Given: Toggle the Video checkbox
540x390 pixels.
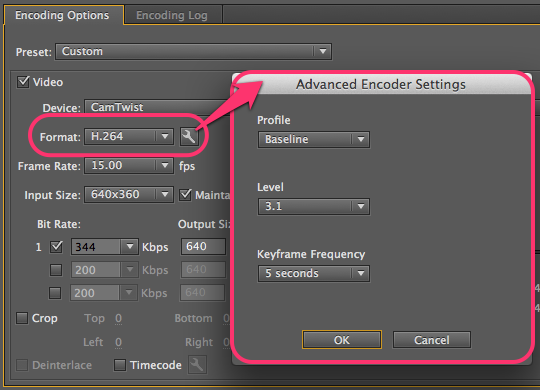Looking at the screenshot, I should click(23, 82).
